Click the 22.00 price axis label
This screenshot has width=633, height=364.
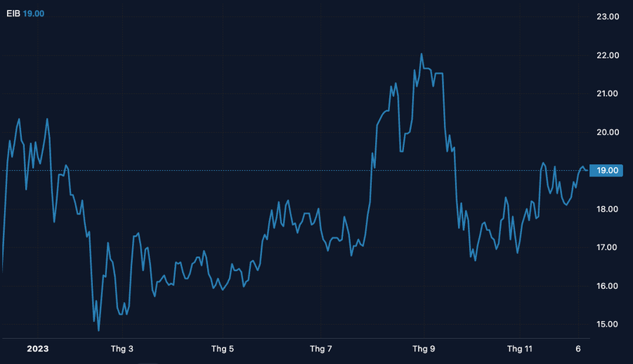[x=607, y=55]
